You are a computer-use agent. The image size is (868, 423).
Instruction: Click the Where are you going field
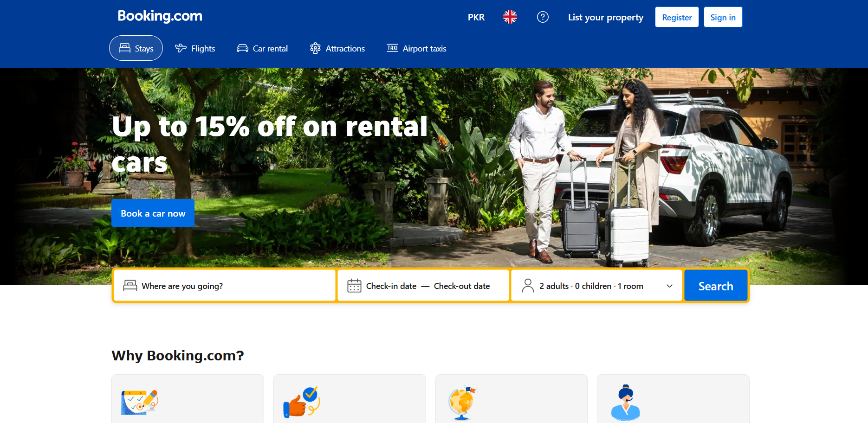coord(225,286)
